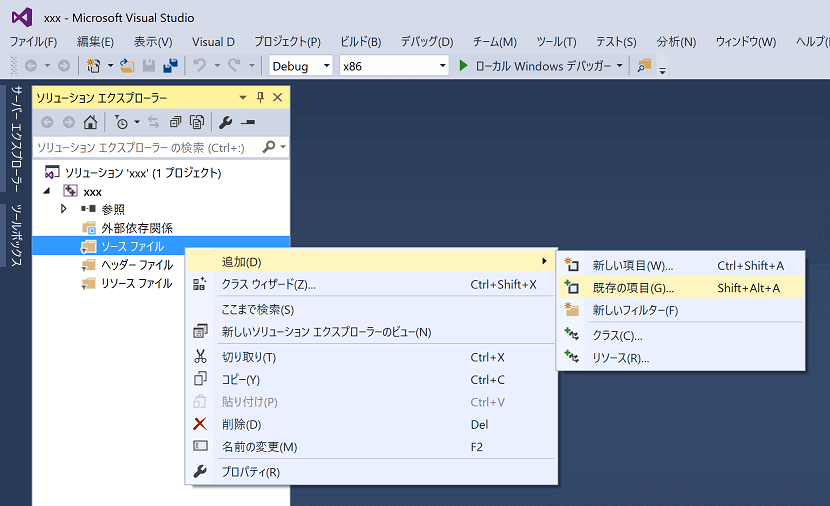The image size is (830, 506).
Task: Open the toolbar overflow options arrow
Action: (662, 69)
